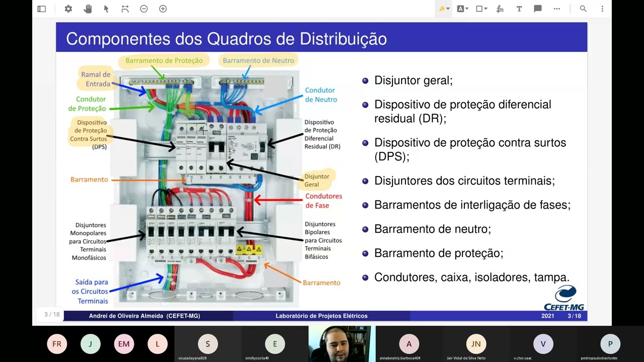Click the fit-to-width tool icon
The width and height of the screenshot is (644, 362).
tap(125, 9)
